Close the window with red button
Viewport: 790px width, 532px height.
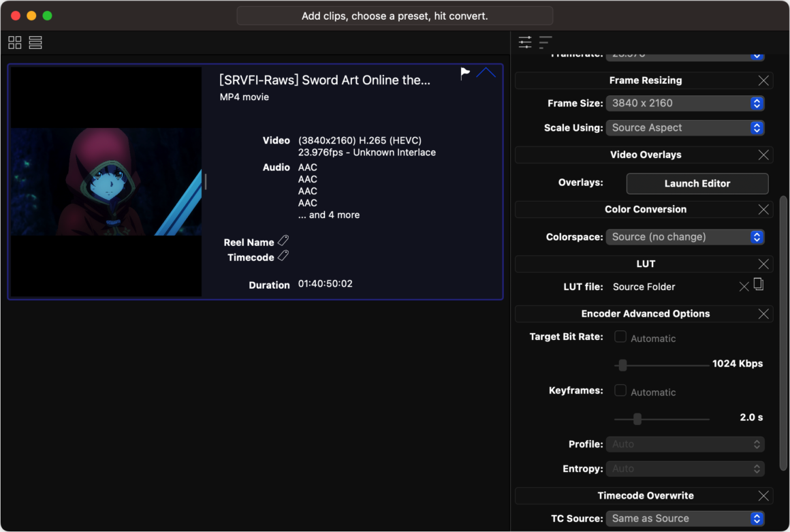(x=16, y=16)
